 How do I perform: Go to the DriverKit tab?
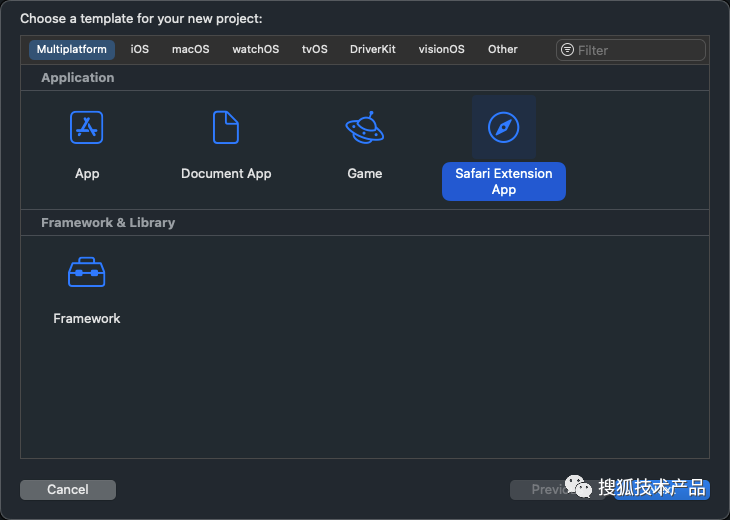click(372, 49)
